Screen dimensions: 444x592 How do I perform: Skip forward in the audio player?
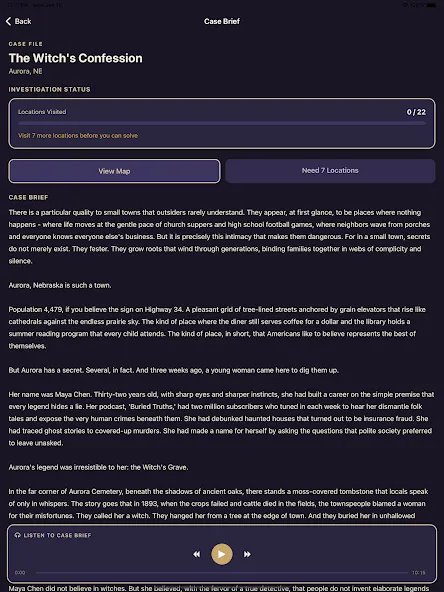pos(247,554)
